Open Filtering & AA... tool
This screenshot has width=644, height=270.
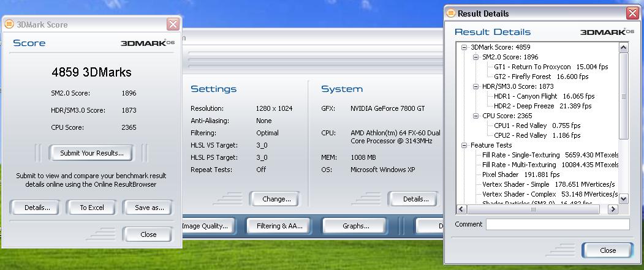click(x=279, y=226)
